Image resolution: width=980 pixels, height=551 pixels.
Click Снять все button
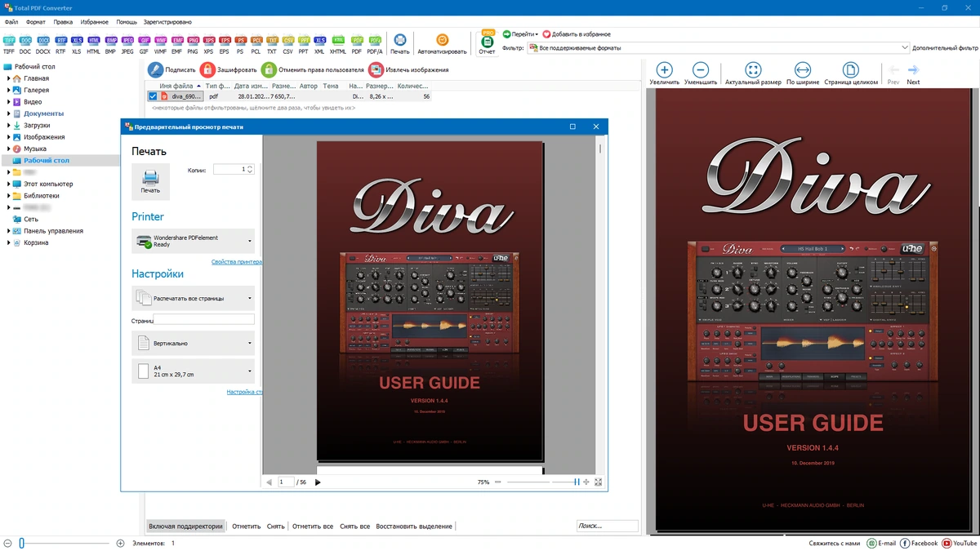point(354,527)
